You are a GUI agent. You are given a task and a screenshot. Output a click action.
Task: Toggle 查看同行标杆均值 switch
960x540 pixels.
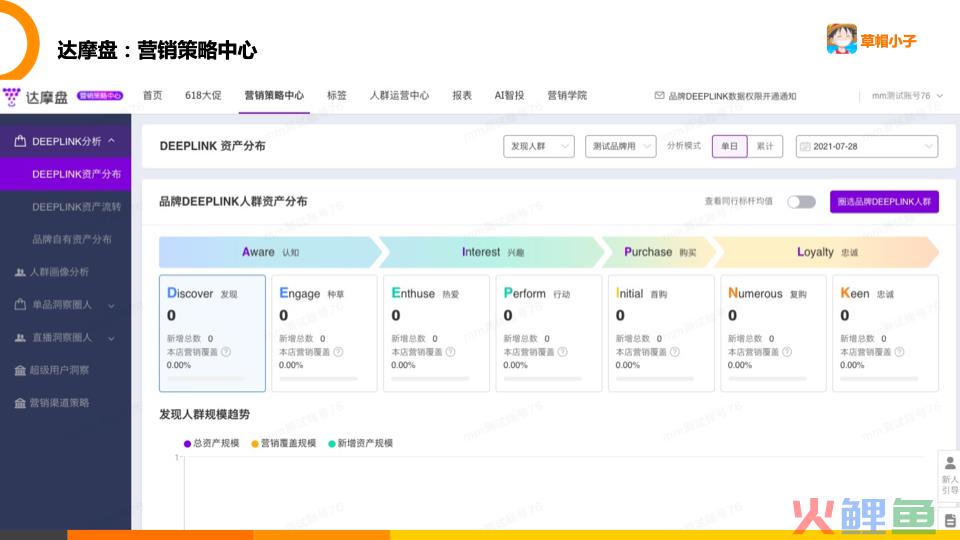(x=801, y=201)
